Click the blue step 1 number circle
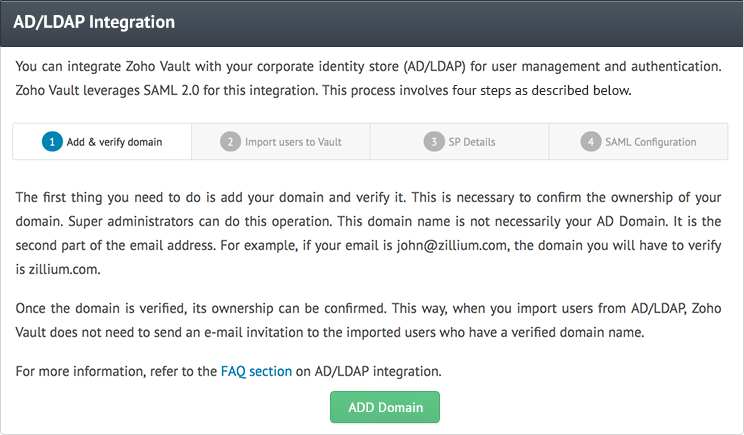Image resolution: width=744 pixels, height=435 pixels. click(52, 142)
